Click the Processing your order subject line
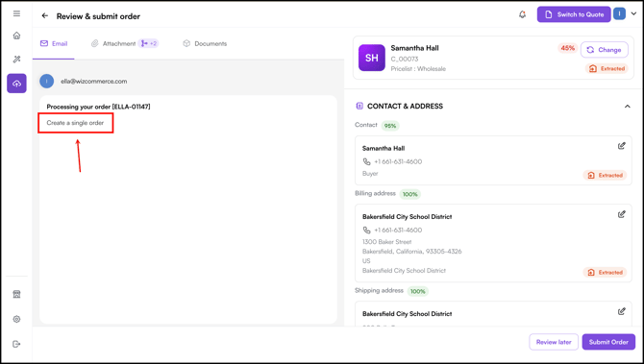644x364 pixels. [99, 107]
